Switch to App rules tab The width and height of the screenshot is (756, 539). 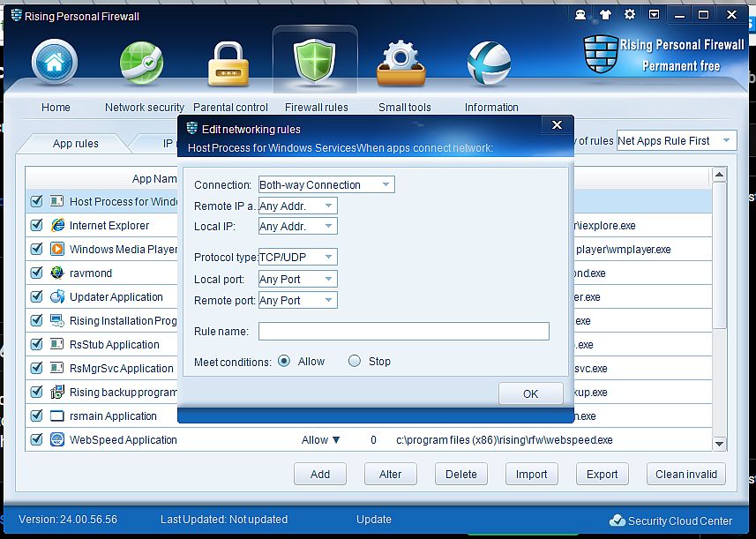(x=76, y=144)
